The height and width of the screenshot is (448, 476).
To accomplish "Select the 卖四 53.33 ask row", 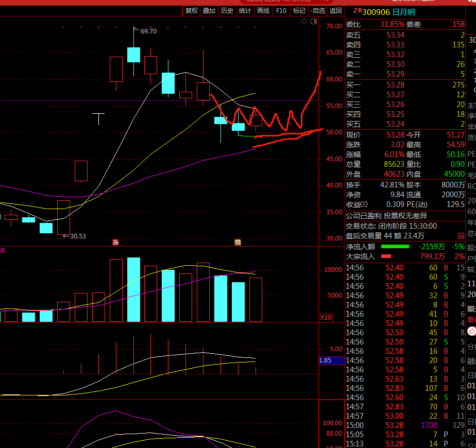I will (405, 45).
